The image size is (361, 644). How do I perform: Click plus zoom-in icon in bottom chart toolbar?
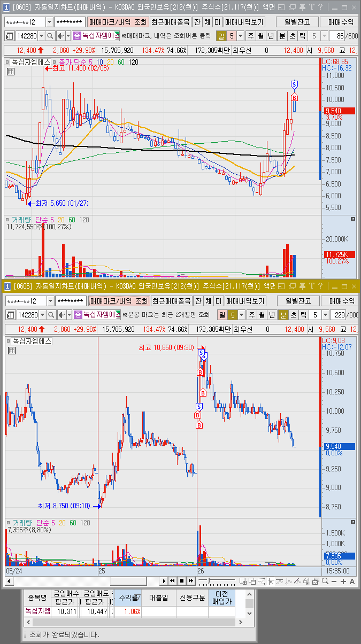coord(343,581)
